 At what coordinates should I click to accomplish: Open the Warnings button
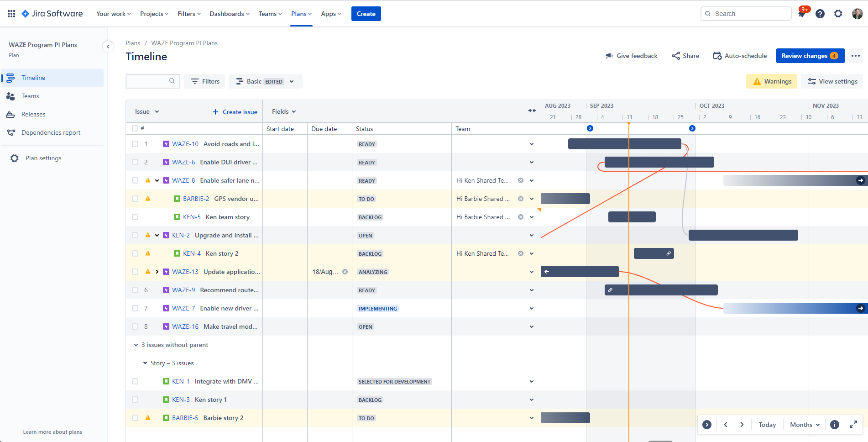pos(772,81)
